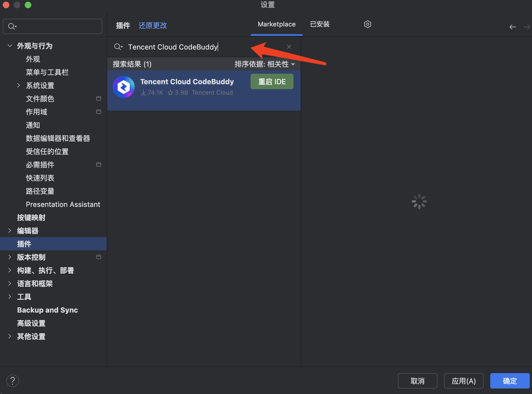Click the forward navigation arrow

click(x=527, y=27)
